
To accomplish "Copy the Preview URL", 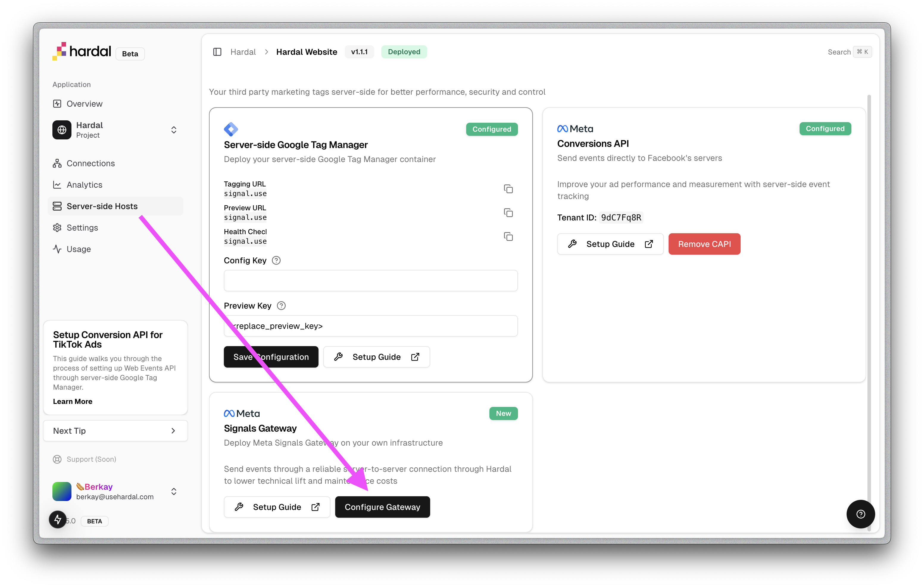I will (x=508, y=212).
